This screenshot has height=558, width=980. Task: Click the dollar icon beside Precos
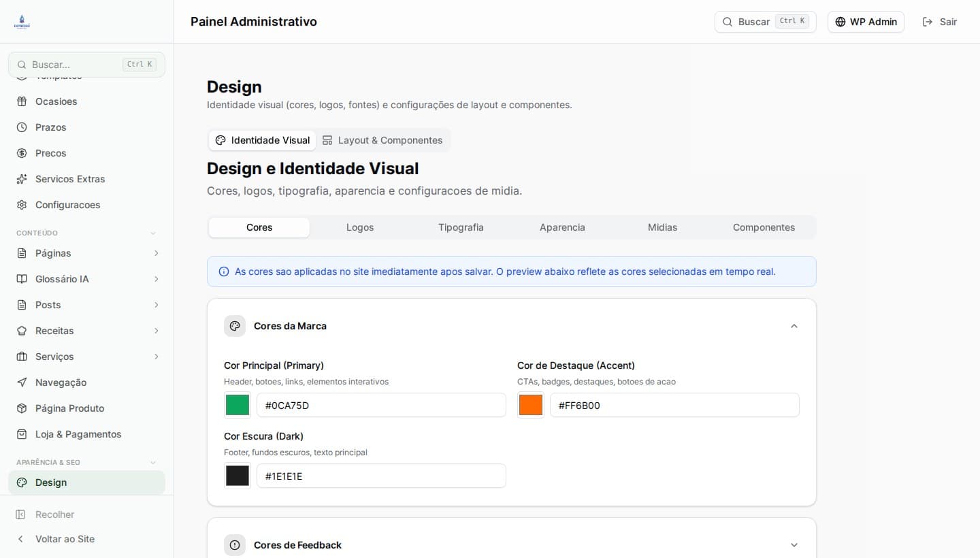point(22,153)
